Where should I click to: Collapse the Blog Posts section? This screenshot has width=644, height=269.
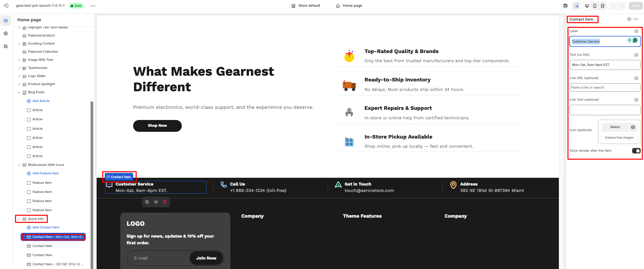[19, 92]
